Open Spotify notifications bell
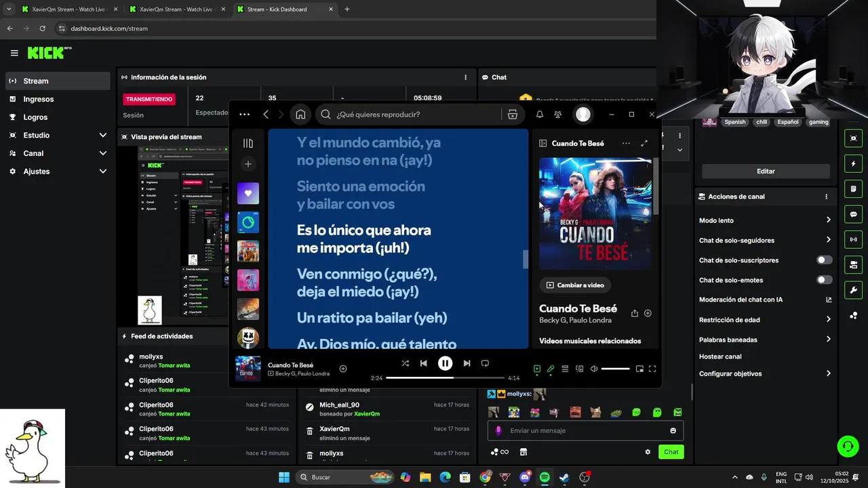The image size is (868, 488). tap(540, 115)
